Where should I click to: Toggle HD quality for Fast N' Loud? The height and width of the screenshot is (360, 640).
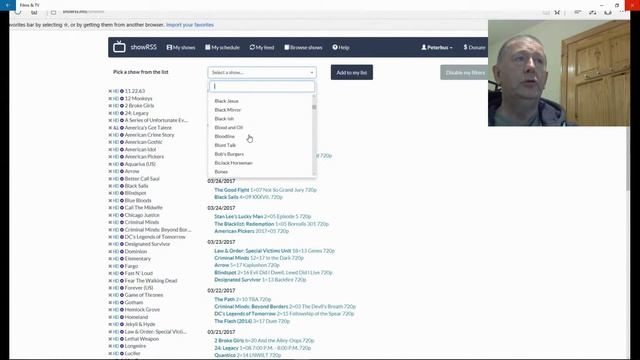coord(116,273)
